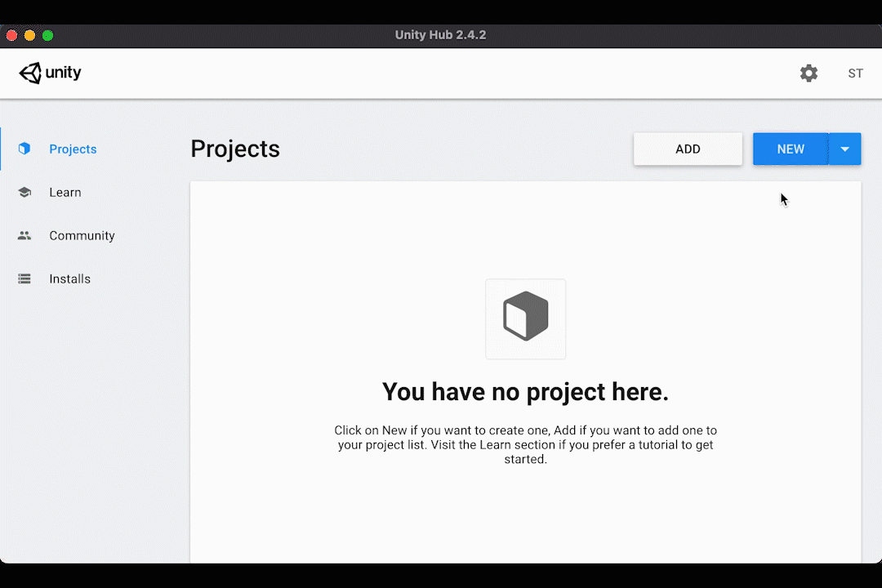The width and height of the screenshot is (882, 588).
Task: Open the ST account menu
Action: [x=855, y=73]
